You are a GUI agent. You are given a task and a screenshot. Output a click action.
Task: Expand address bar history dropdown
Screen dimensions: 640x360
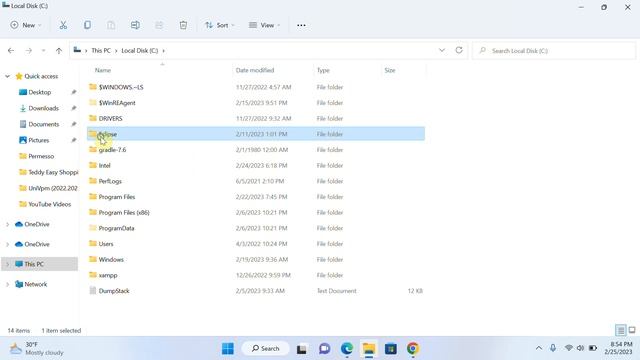tap(442, 50)
